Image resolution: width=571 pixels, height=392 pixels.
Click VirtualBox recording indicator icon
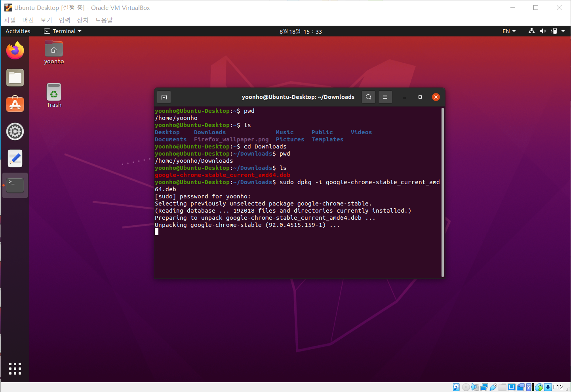(521, 387)
